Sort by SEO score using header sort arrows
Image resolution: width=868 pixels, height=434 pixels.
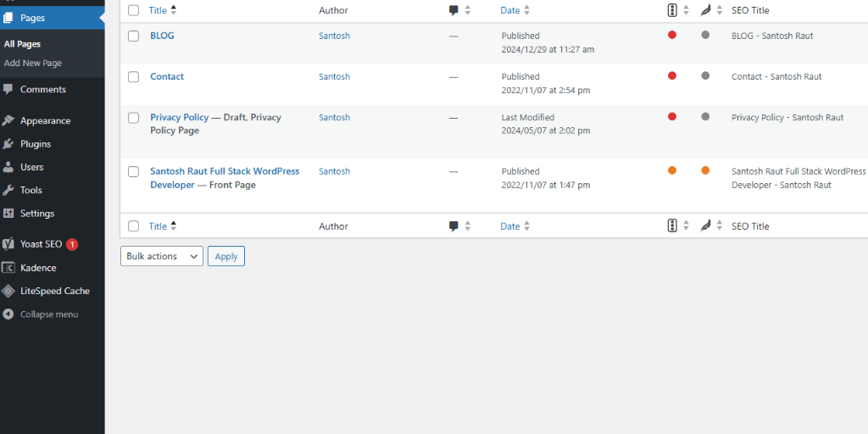click(x=686, y=10)
